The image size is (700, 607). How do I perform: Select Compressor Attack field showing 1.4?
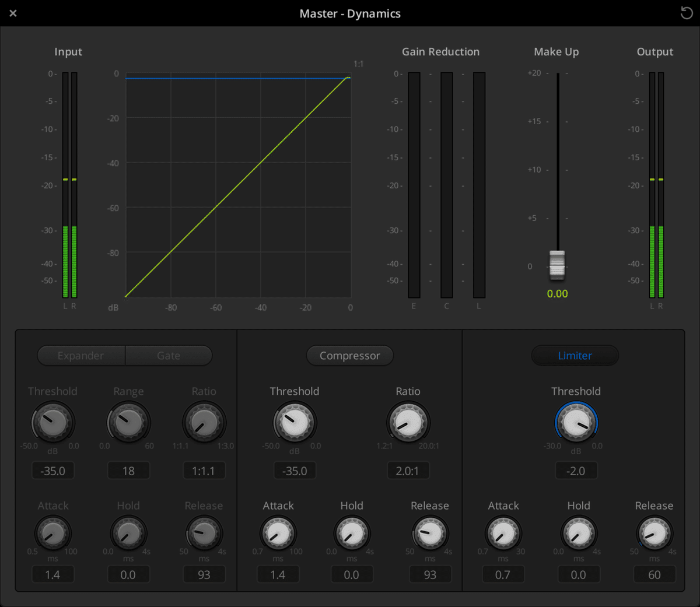(278, 574)
